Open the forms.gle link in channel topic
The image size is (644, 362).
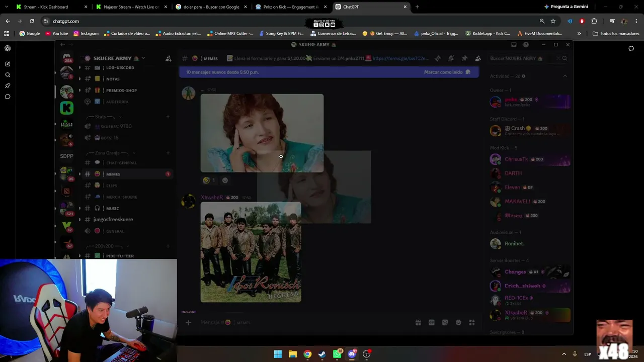(400, 58)
